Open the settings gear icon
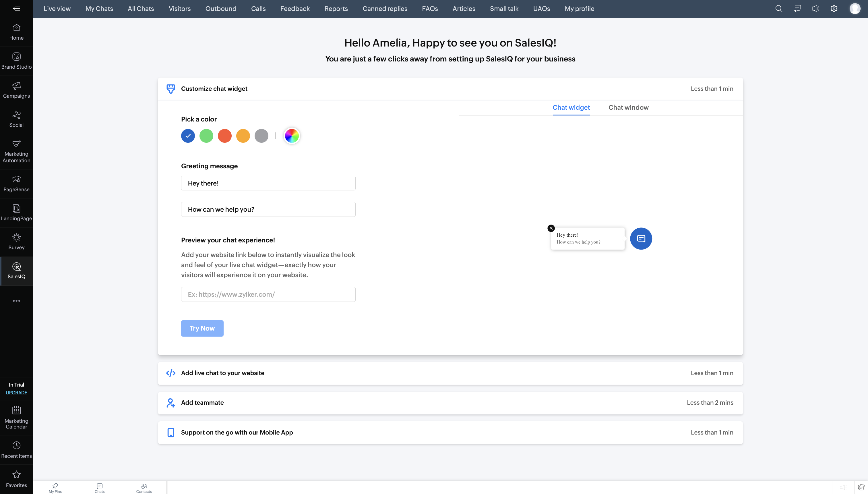This screenshot has height=494, width=868. tap(834, 9)
